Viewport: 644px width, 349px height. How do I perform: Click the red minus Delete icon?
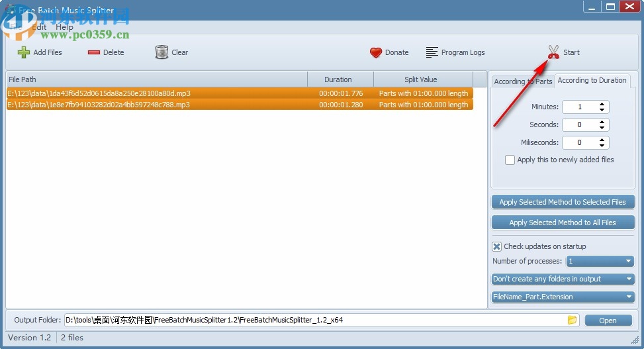coord(93,52)
